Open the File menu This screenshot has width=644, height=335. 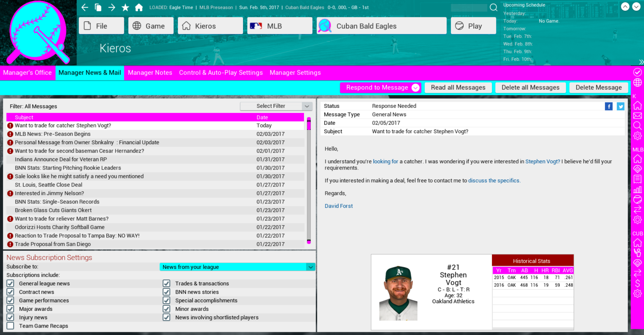tap(101, 26)
